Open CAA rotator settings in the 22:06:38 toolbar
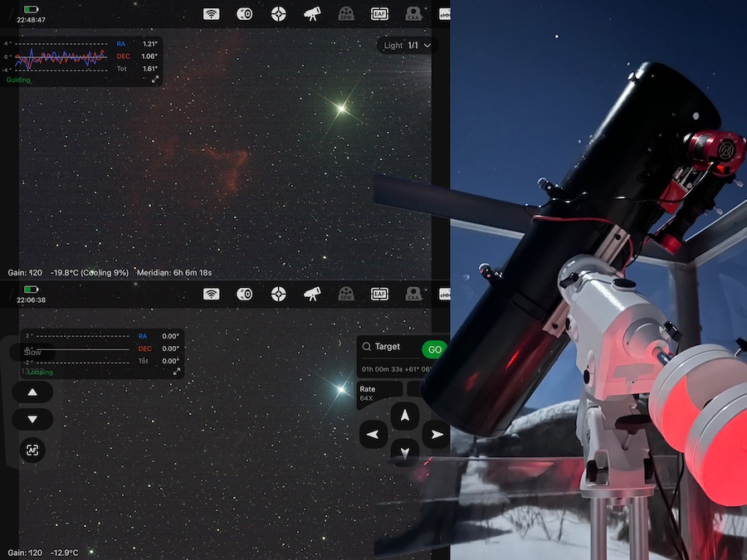This screenshot has width=747, height=560. click(x=413, y=294)
